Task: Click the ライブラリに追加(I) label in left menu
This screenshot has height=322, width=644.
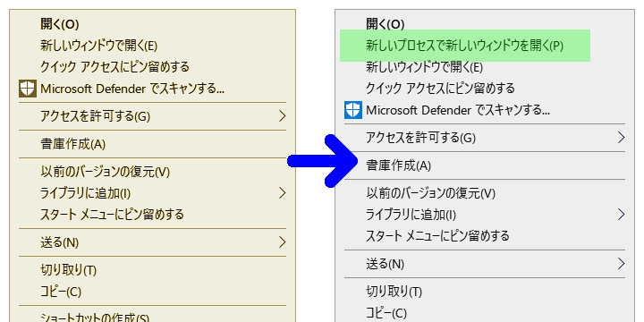Action: click(86, 193)
